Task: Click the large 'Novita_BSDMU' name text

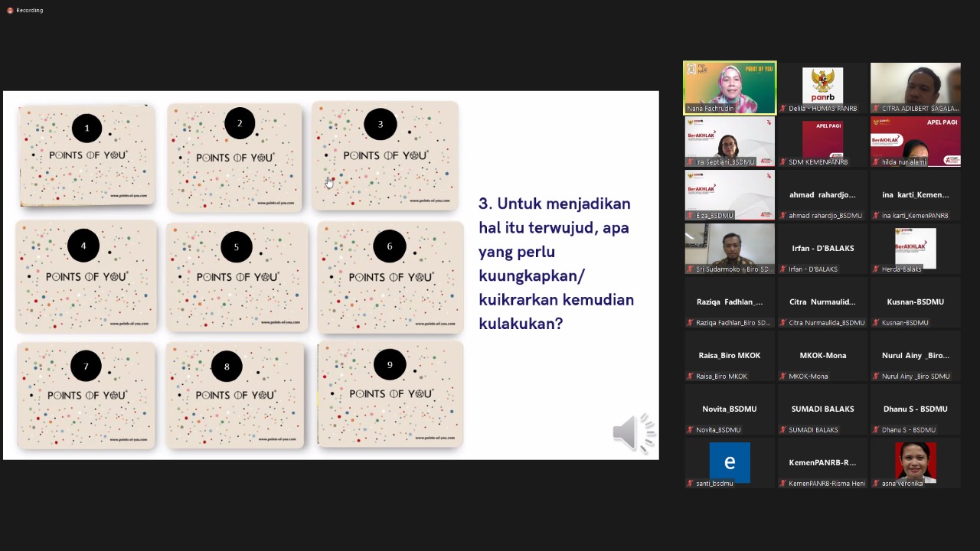Action: (x=730, y=409)
